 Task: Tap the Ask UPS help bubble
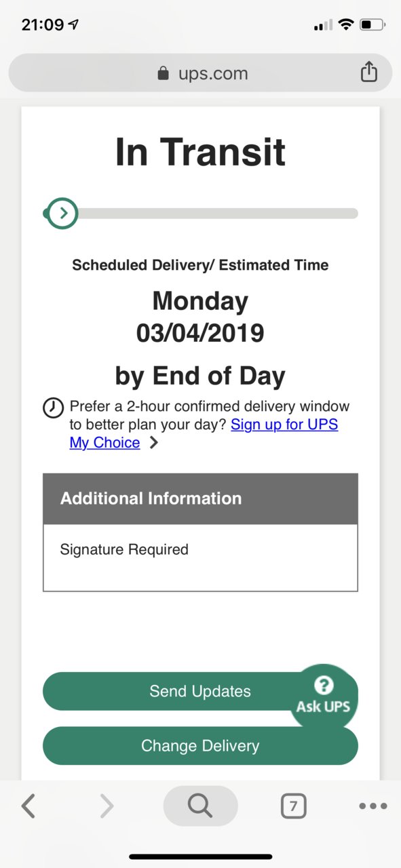324,695
